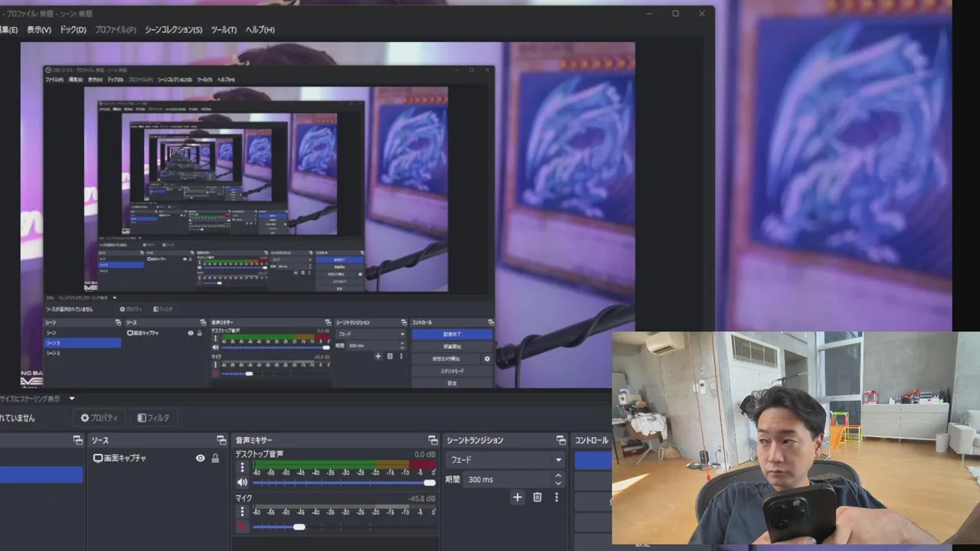
Task: Click transition plus icon in largest nested preview
Action: 378,356
